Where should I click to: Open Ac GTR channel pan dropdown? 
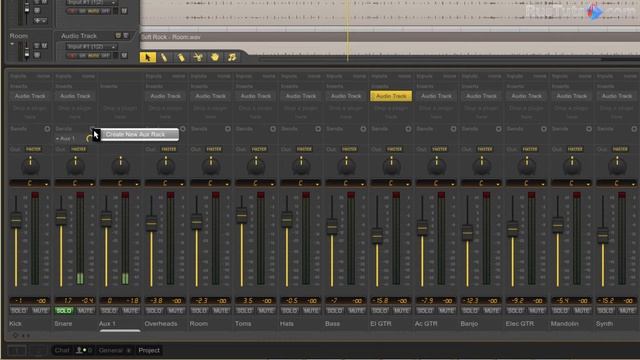[453, 184]
